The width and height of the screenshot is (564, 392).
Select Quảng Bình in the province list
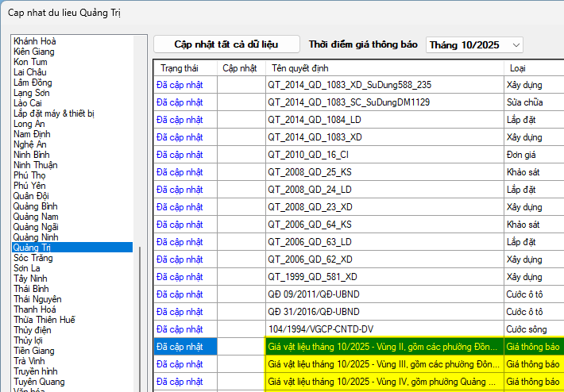click(x=35, y=206)
